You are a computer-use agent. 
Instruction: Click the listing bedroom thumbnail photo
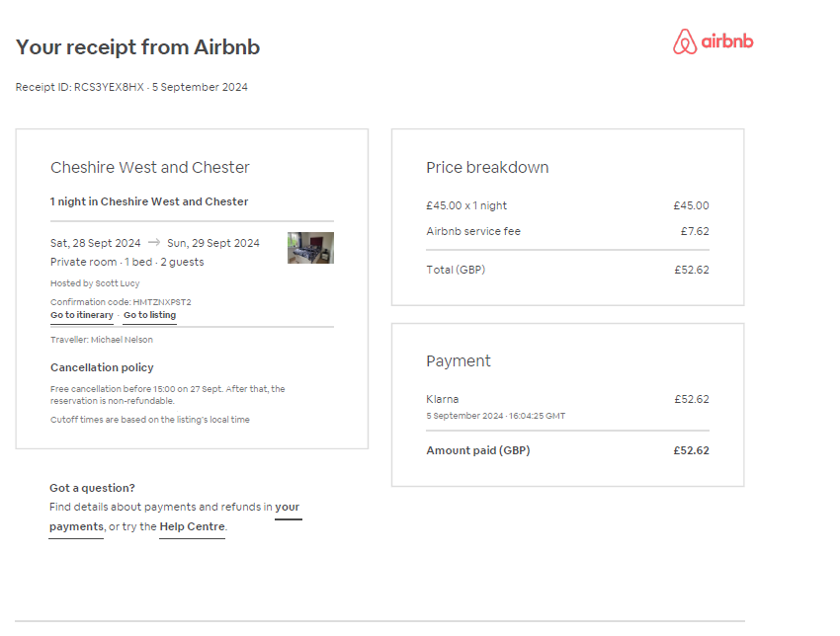pyautogui.click(x=310, y=248)
